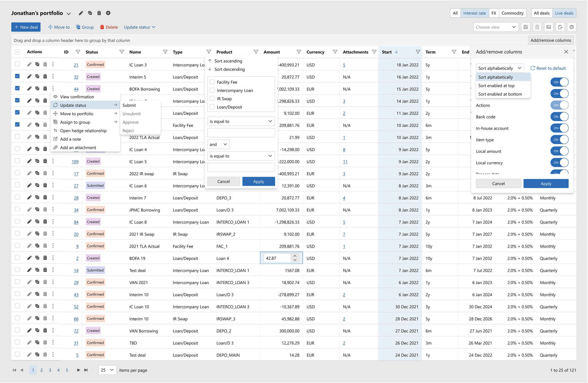Select the IC Loan 3 row checkbox
Viewport: 588px width, 383px height.
[x=17, y=64]
